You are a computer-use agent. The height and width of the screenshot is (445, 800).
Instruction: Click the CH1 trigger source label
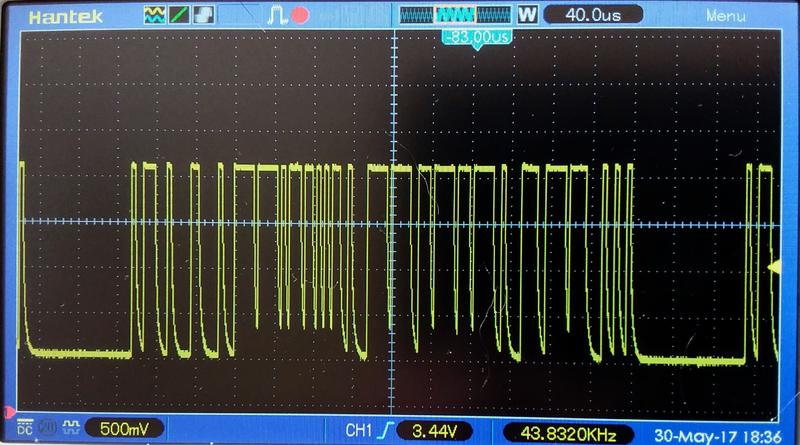click(x=359, y=430)
